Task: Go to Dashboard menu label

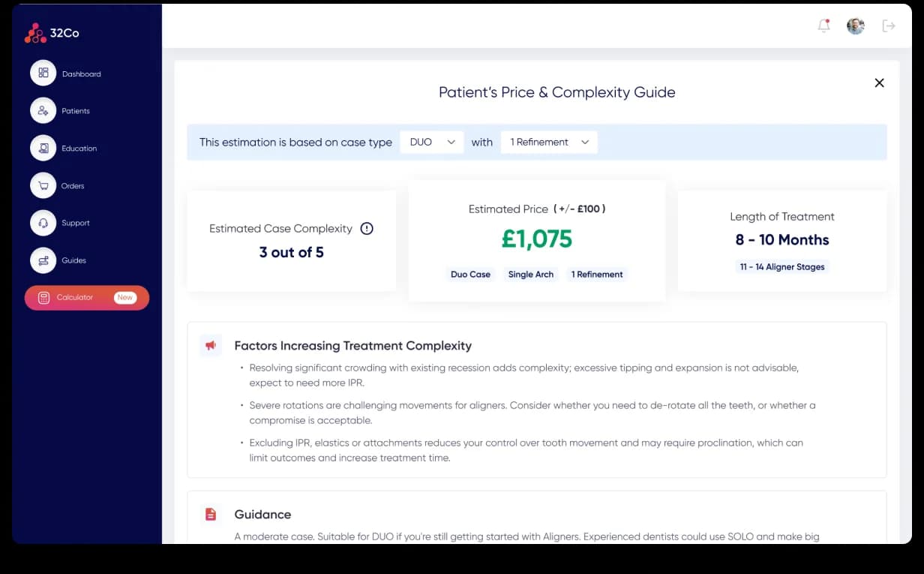Action: pyautogui.click(x=82, y=74)
